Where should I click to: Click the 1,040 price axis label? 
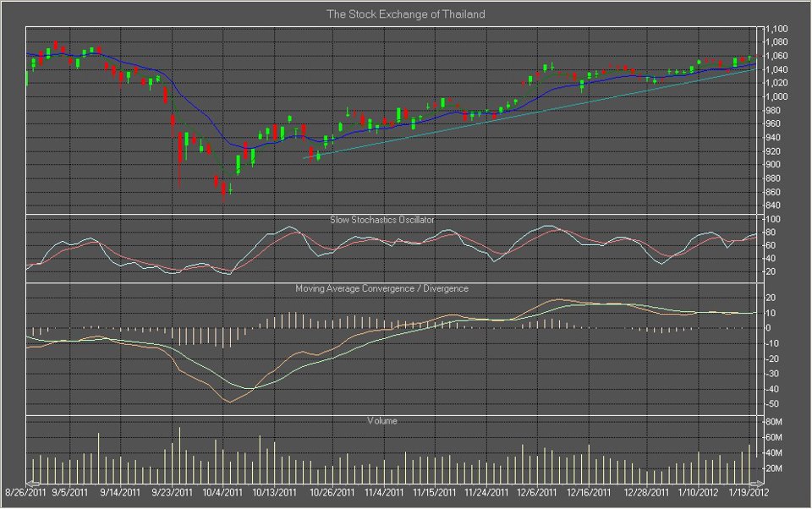[776, 69]
